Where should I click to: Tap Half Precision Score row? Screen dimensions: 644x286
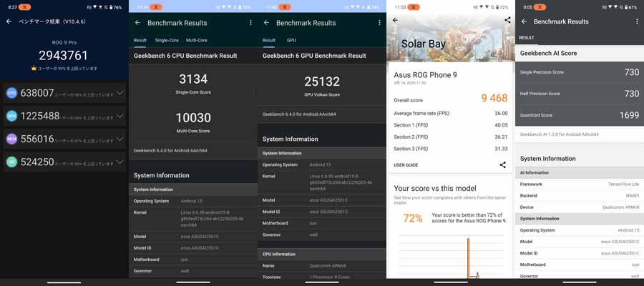pos(580,94)
